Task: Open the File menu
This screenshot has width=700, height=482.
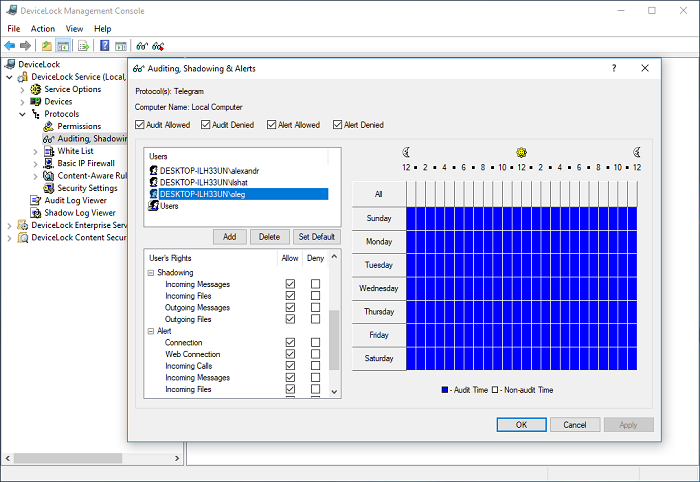Action: [13, 29]
